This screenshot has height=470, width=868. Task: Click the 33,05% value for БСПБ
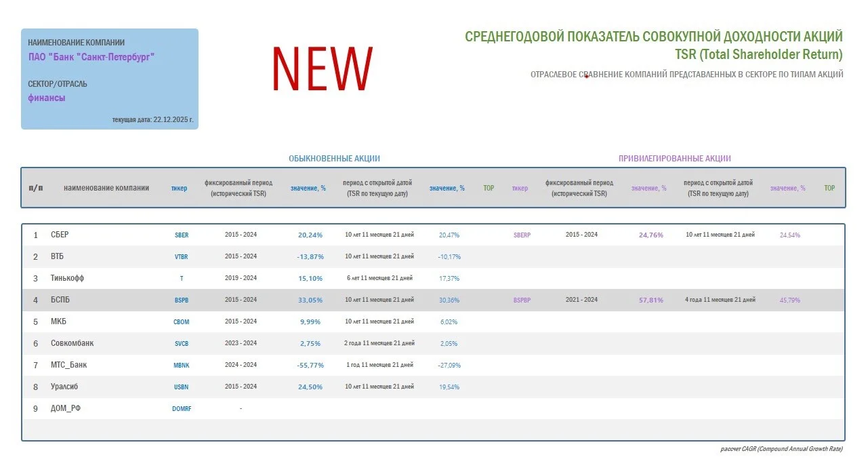pyautogui.click(x=310, y=300)
